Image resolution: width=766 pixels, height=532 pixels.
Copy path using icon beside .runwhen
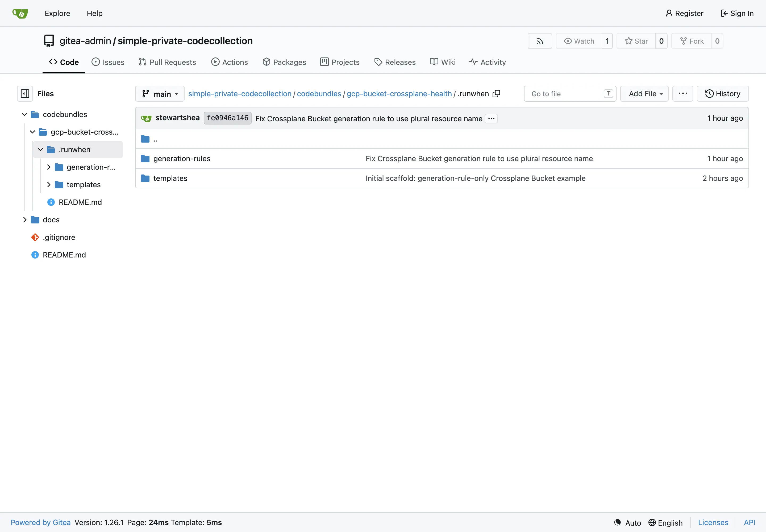(x=496, y=94)
